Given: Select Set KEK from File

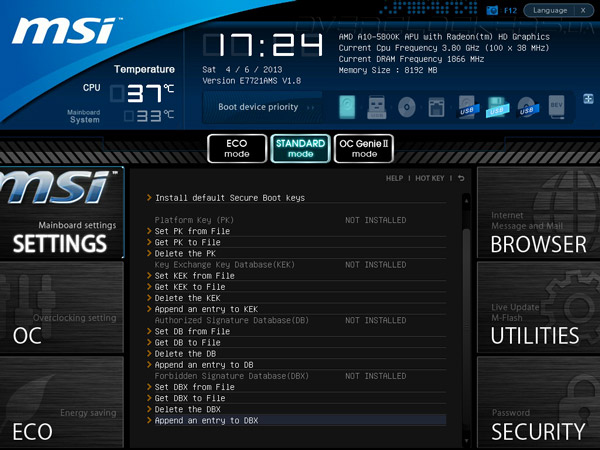Looking at the screenshot, I should 297,276.
